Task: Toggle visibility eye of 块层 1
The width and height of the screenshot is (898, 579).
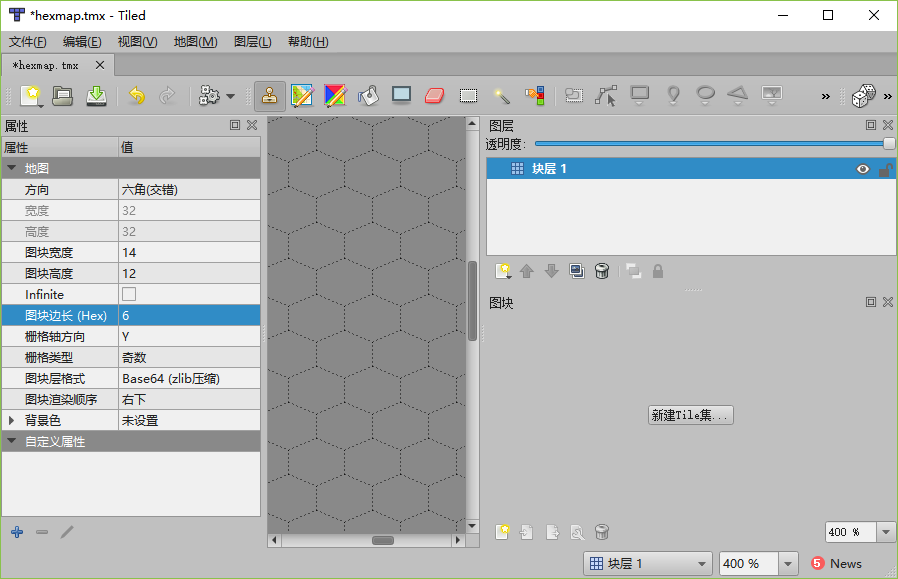Action: (x=862, y=169)
